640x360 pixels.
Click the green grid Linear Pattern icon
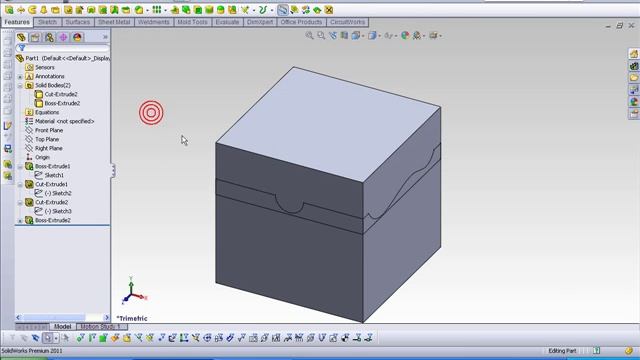point(156,9)
